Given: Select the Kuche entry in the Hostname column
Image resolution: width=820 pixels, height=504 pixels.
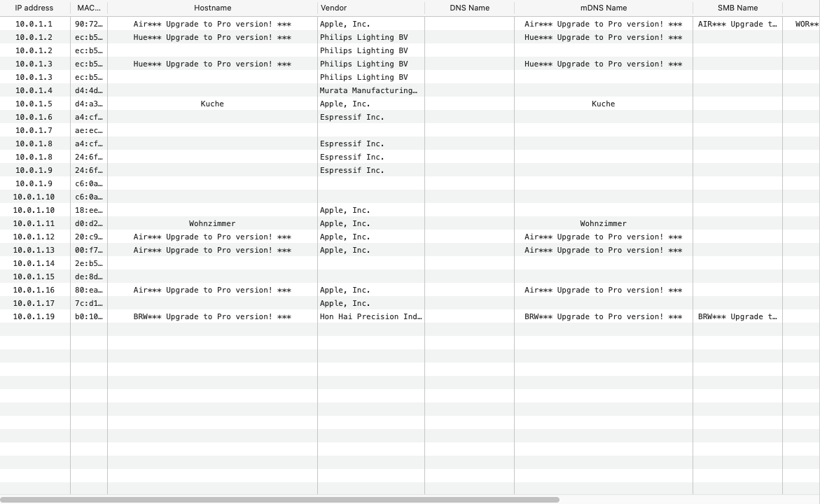Looking at the screenshot, I should [x=212, y=104].
